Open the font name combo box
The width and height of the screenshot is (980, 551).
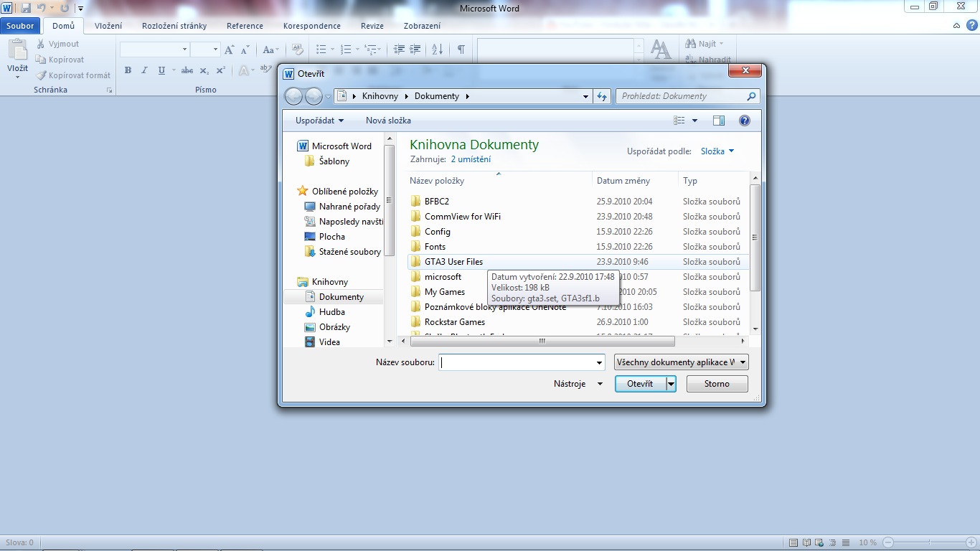point(154,50)
